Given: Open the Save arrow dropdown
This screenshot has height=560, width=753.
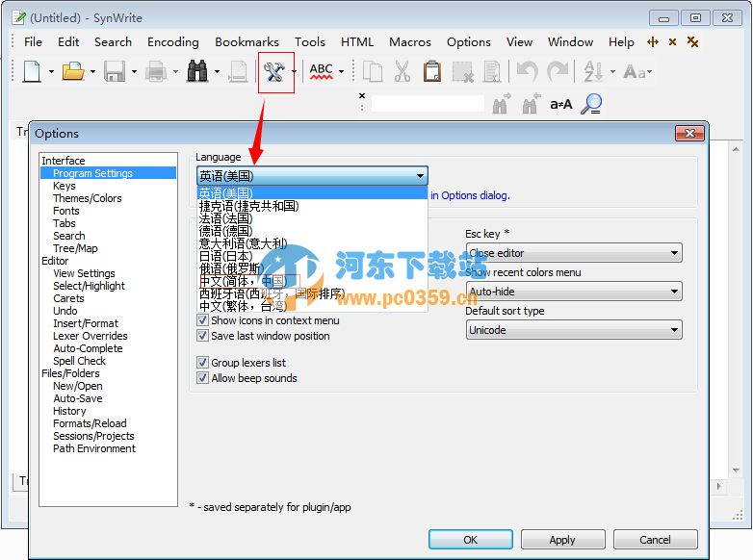Looking at the screenshot, I should click(x=134, y=72).
